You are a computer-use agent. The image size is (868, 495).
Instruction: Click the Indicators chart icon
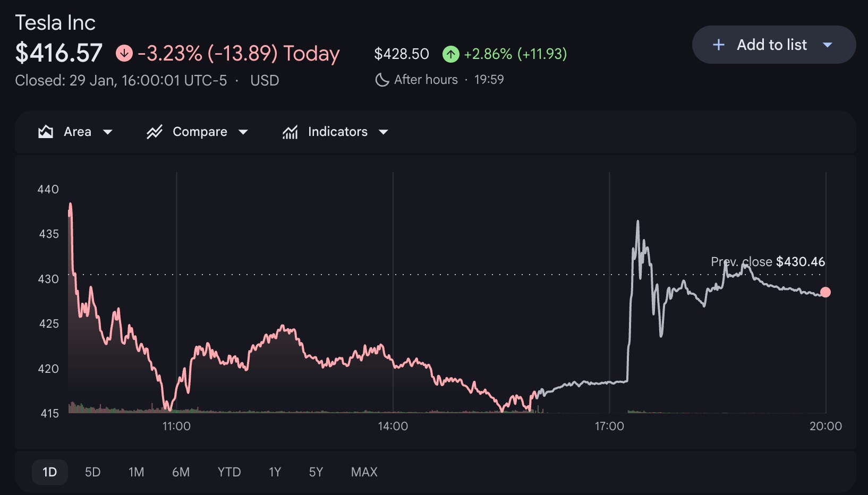coord(290,132)
